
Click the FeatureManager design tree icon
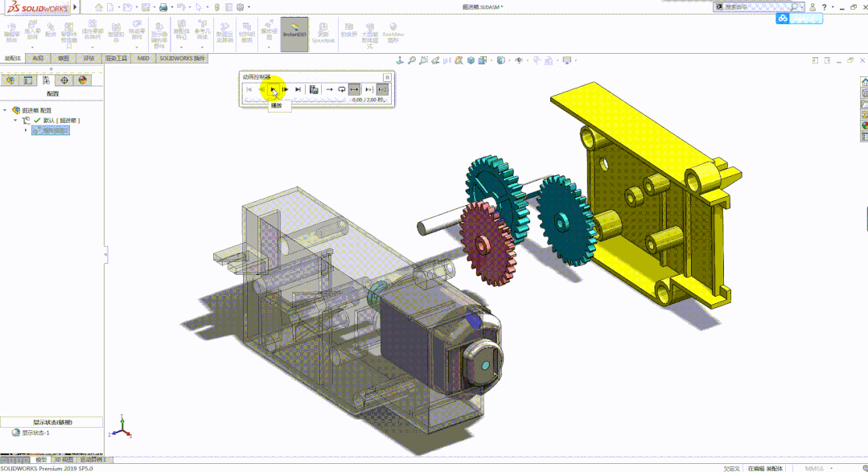[10, 80]
